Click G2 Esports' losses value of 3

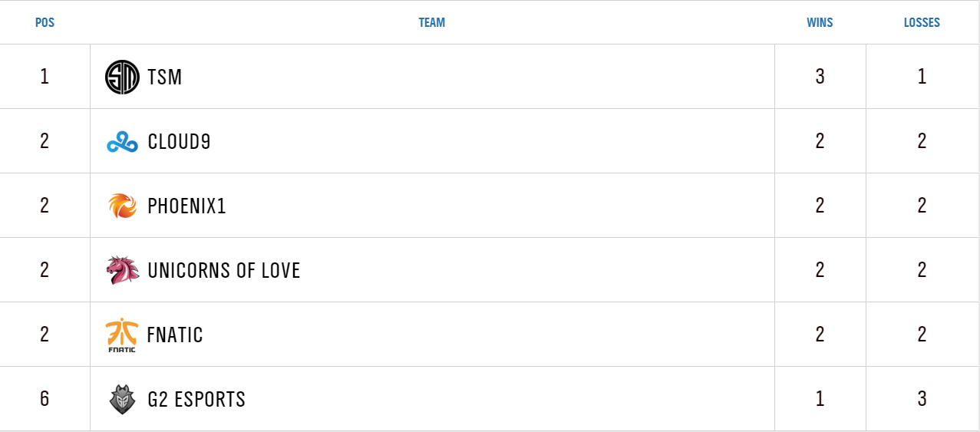coord(922,399)
